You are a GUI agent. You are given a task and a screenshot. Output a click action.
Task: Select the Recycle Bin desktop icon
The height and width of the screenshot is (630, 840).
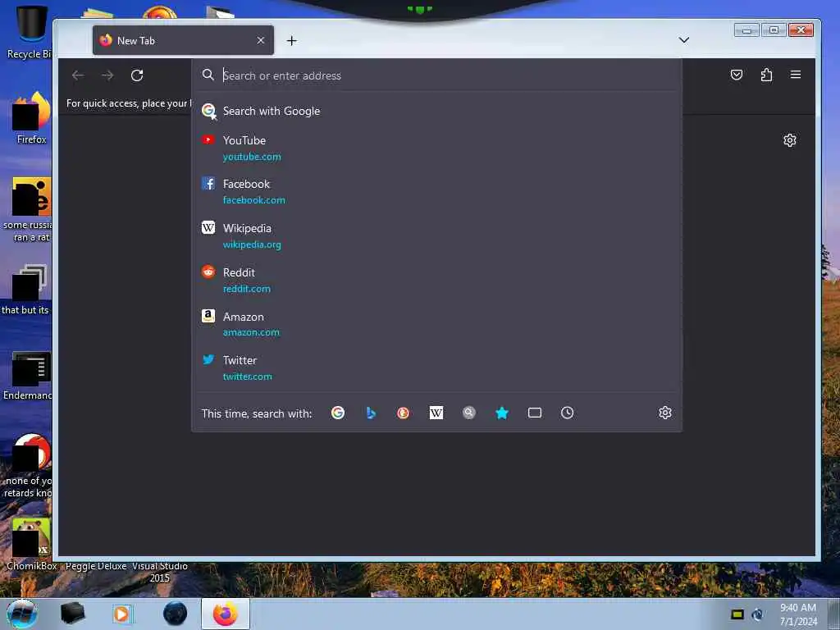[30, 32]
